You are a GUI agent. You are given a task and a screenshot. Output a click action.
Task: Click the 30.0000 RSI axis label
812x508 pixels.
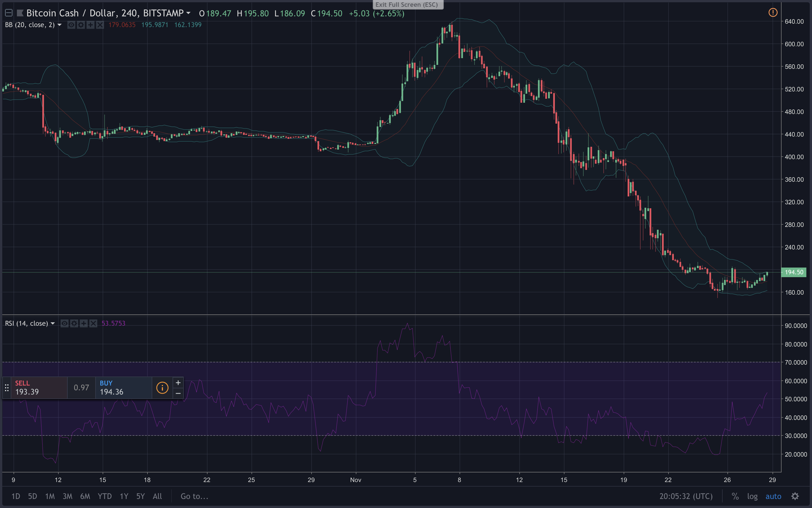796,436
